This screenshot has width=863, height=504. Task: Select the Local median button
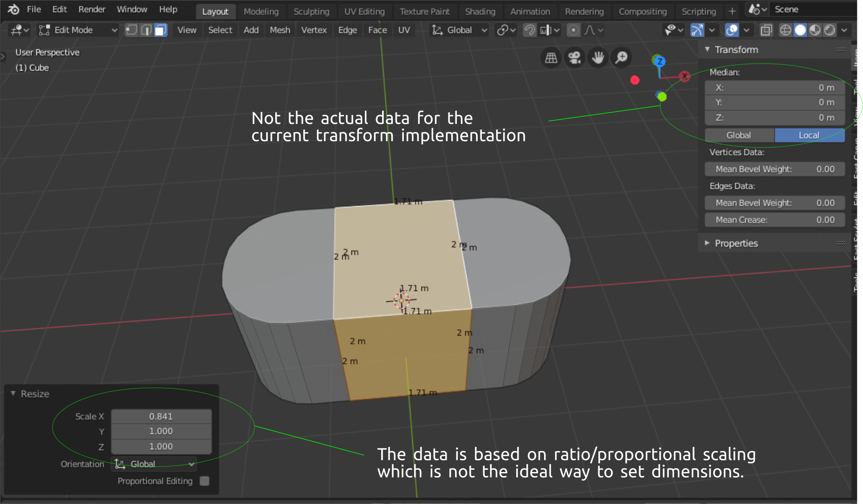tap(809, 135)
